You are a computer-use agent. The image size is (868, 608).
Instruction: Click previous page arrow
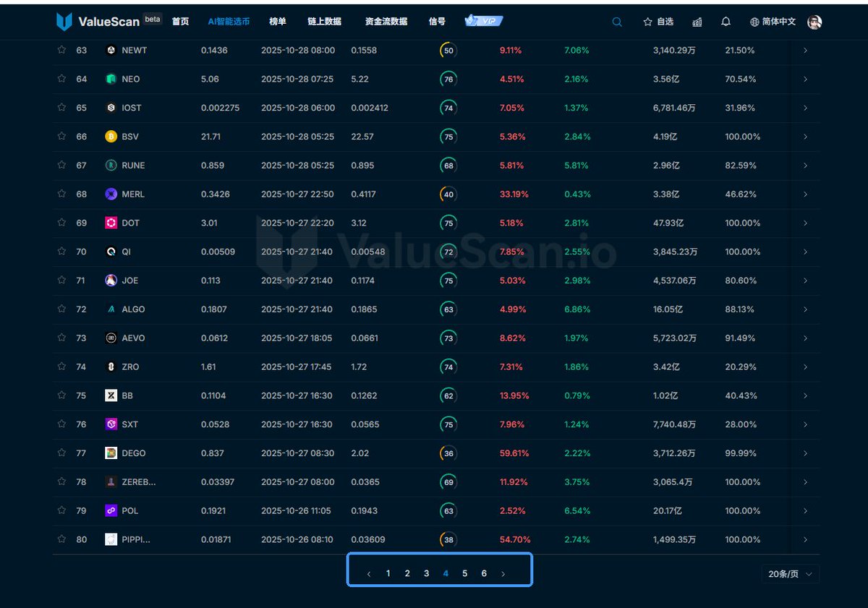point(369,574)
